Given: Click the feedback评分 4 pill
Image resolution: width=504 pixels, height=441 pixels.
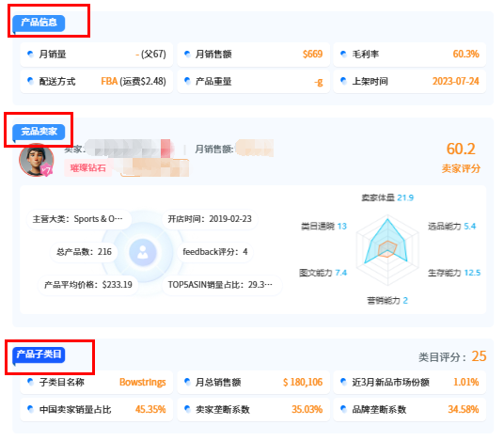Looking at the screenshot, I should [x=215, y=252].
